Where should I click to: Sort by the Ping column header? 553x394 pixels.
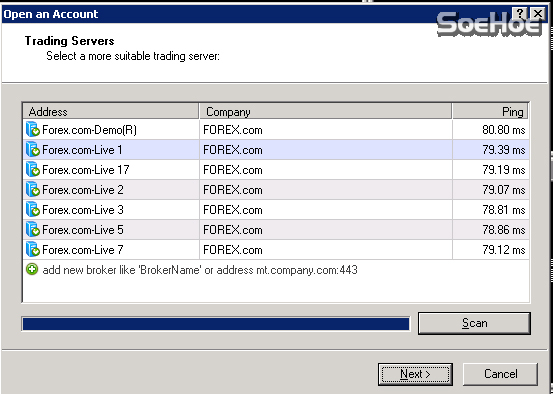[491, 111]
